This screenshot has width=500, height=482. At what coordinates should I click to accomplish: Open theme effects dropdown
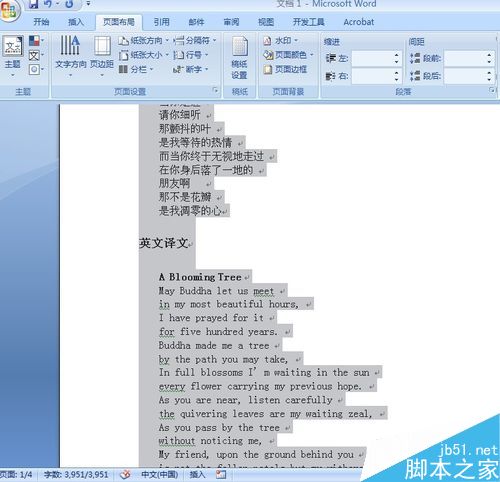36,69
